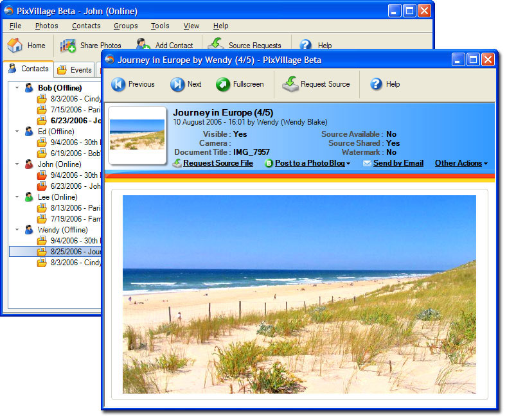Click the small beach thumbnail in info header

pos(137,135)
